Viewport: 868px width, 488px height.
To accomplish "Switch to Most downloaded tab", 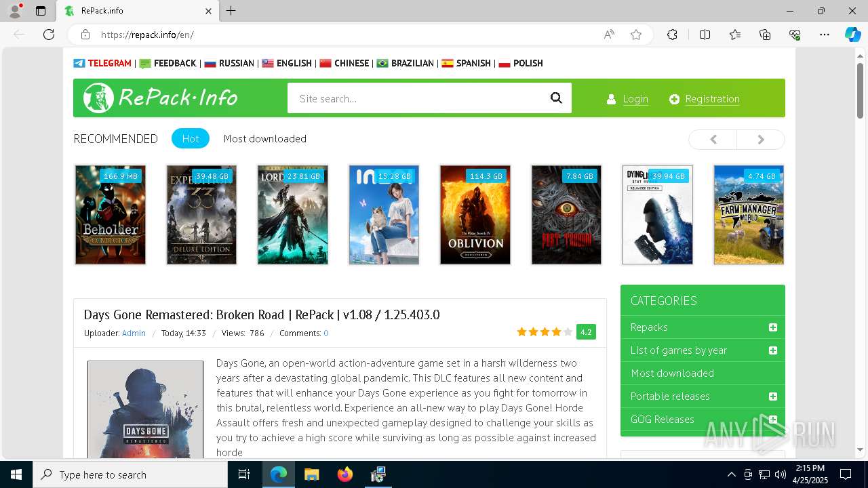I will click(x=265, y=138).
